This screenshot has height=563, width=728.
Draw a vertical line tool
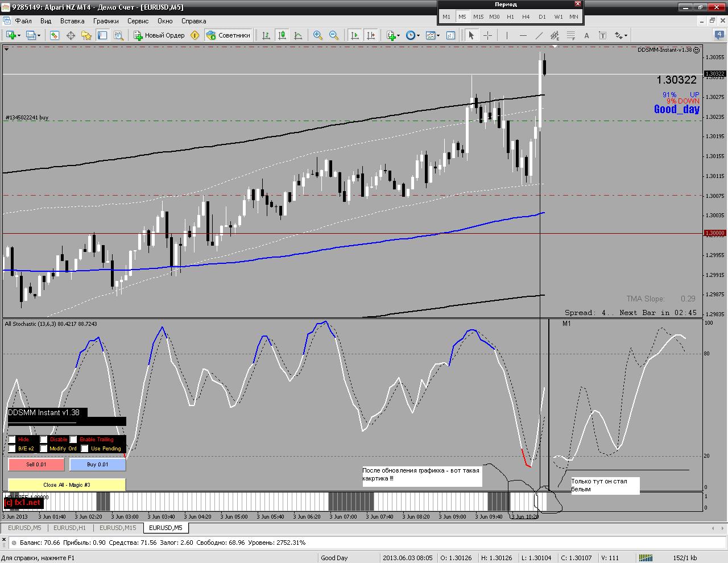pyautogui.click(x=507, y=35)
